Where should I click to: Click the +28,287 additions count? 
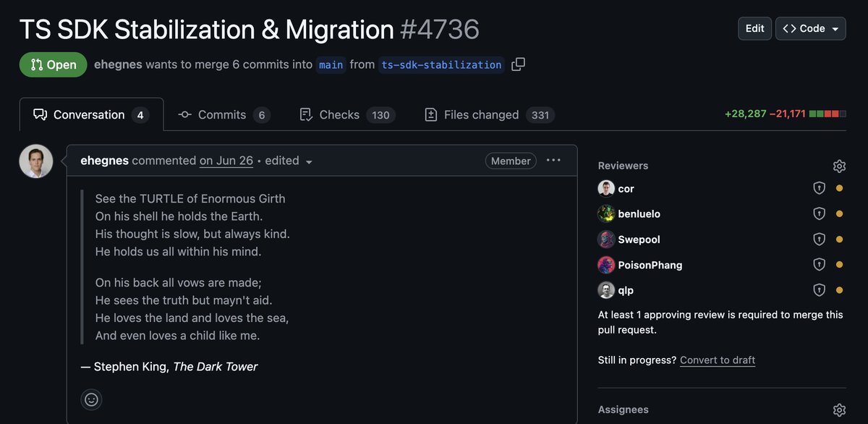coord(746,114)
